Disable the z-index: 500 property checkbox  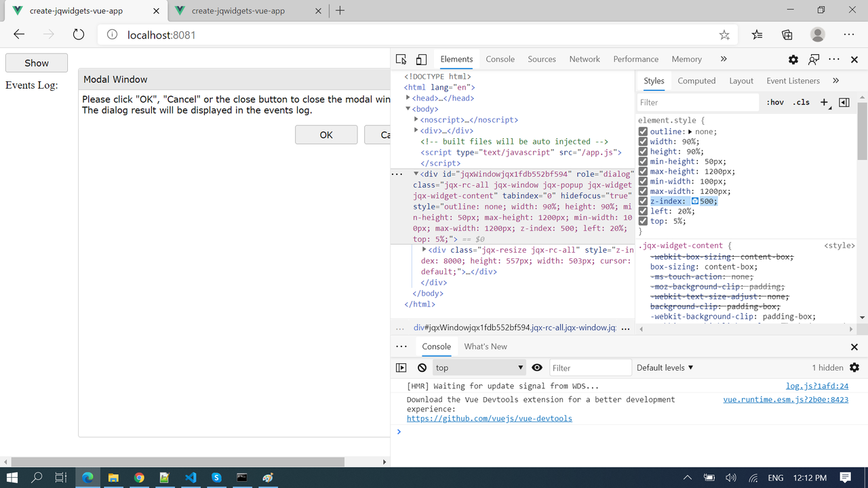pos(643,201)
